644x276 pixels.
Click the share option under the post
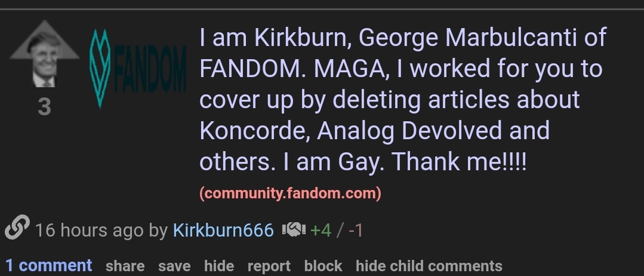click(125, 266)
